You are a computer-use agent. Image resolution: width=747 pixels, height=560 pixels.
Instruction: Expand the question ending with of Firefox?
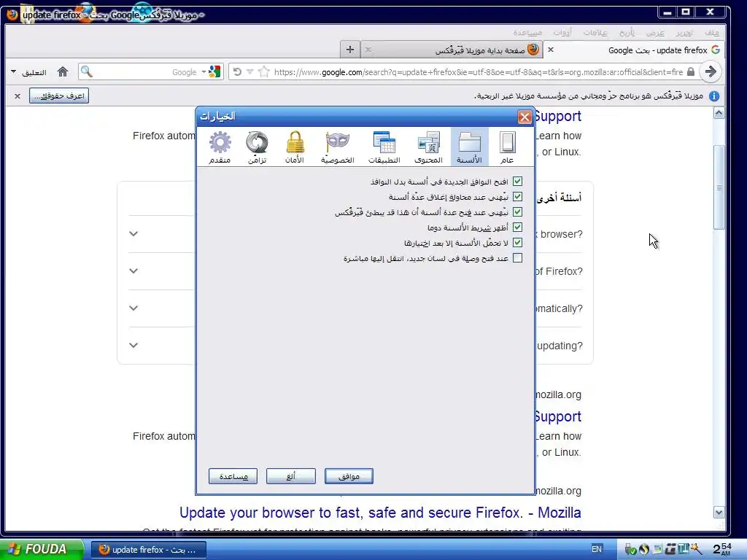point(133,271)
